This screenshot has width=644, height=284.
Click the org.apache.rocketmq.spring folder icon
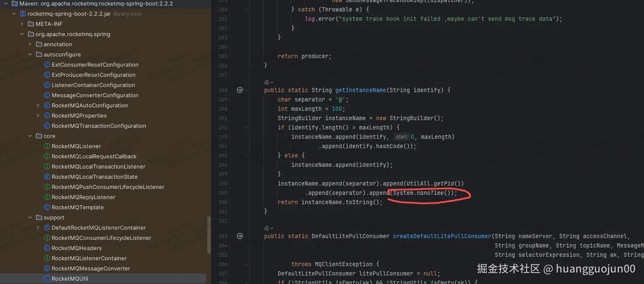(x=31, y=34)
